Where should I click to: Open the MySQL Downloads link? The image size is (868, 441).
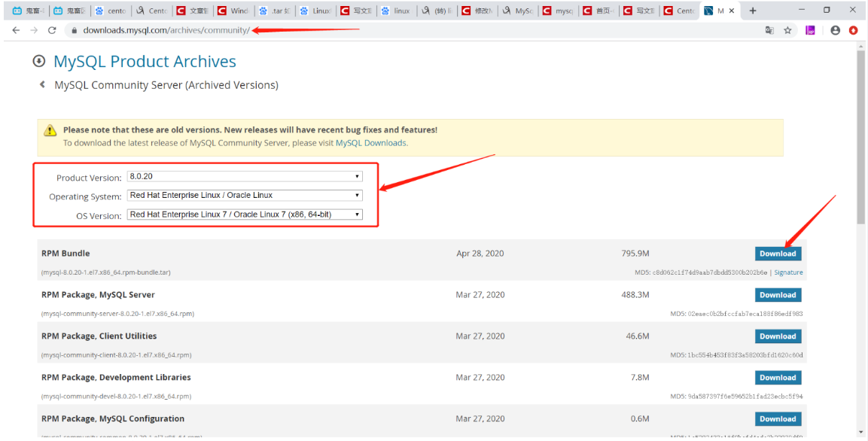pyautogui.click(x=371, y=143)
